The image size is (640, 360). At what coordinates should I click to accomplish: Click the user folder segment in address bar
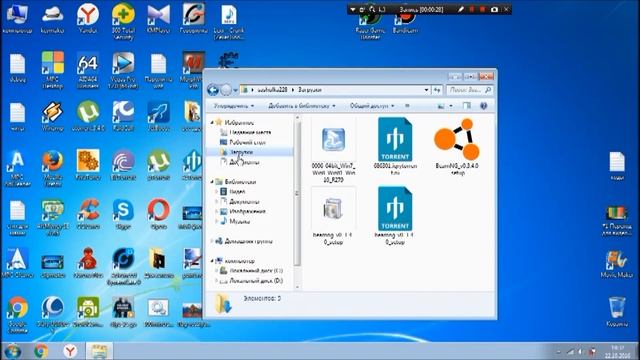pos(272,90)
